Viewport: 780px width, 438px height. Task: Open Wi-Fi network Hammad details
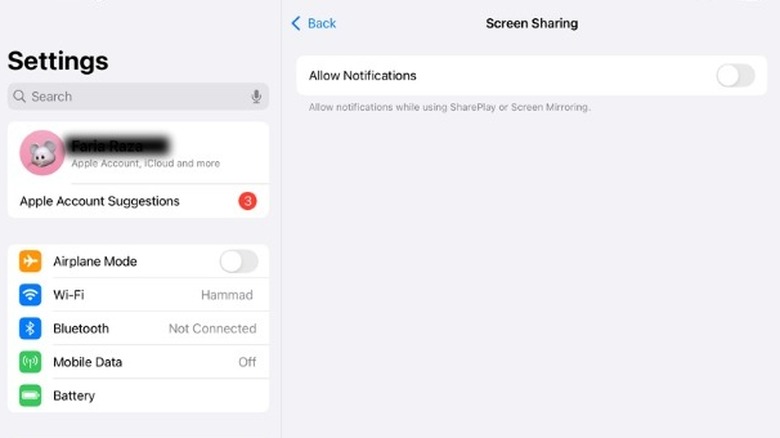227,295
